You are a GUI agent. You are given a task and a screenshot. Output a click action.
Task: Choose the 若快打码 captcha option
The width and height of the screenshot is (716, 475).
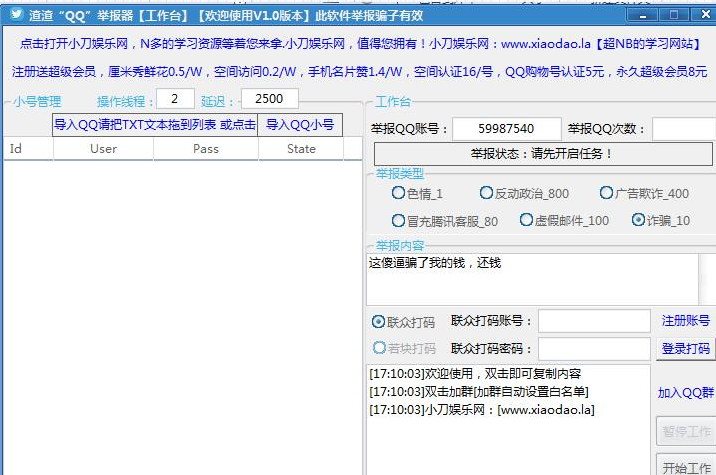tap(404, 348)
